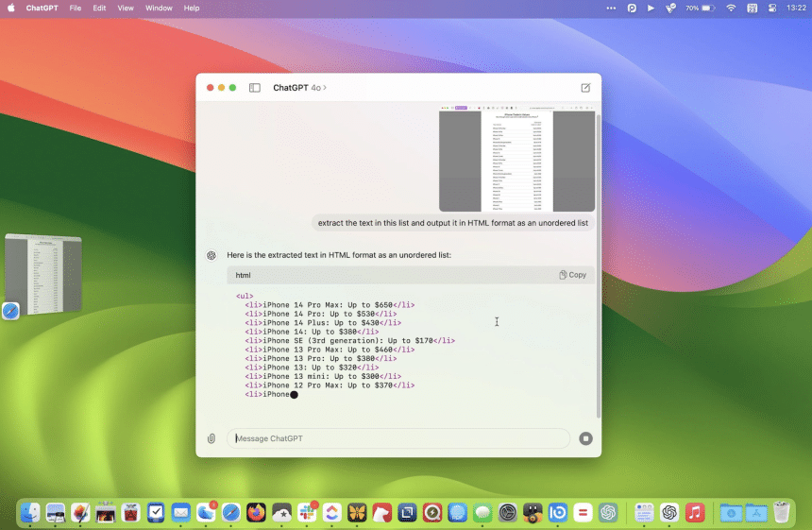Open the ChatGPT 4o model selector
Image resolution: width=812 pixels, height=530 pixels.
(300, 88)
